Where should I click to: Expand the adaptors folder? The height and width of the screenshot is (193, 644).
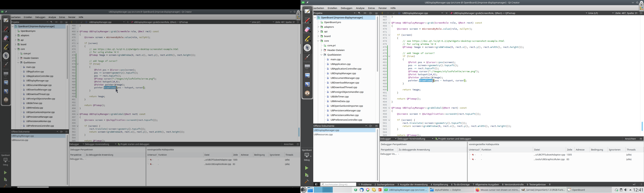click(318, 27)
